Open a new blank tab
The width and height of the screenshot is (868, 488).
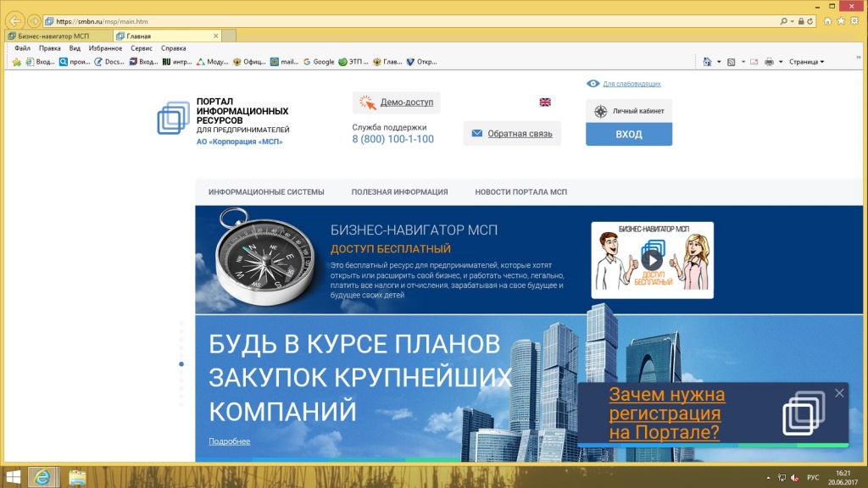pyautogui.click(x=229, y=36)
